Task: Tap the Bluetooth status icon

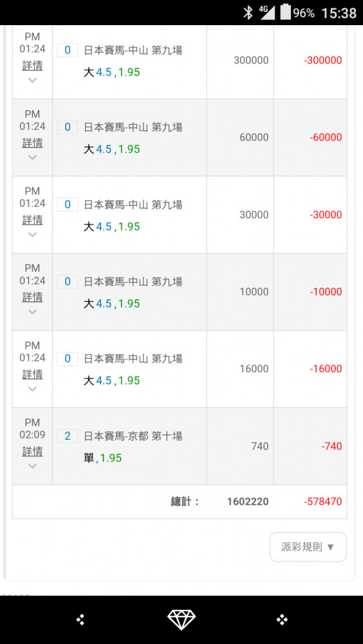Action: [x=248, y=13]
